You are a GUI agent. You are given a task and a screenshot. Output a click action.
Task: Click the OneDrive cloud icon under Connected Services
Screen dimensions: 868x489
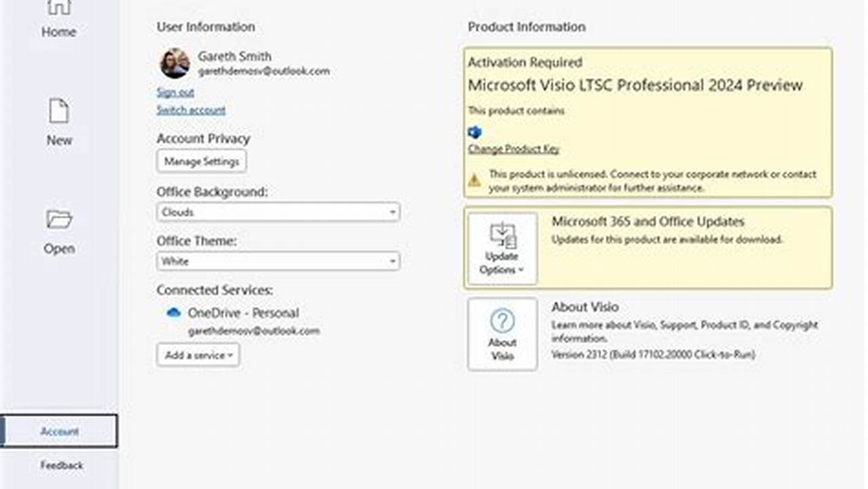[173, 312]
